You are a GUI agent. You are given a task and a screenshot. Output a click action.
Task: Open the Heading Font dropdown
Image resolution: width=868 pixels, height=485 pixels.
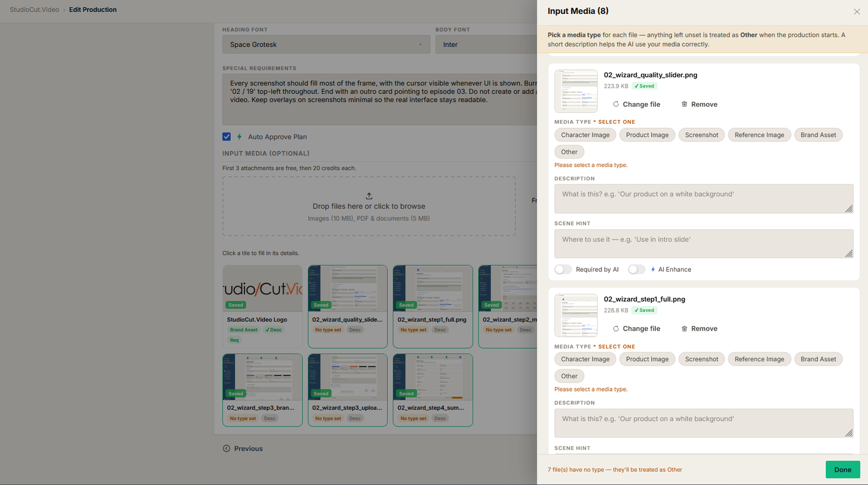tap(326, 45)
